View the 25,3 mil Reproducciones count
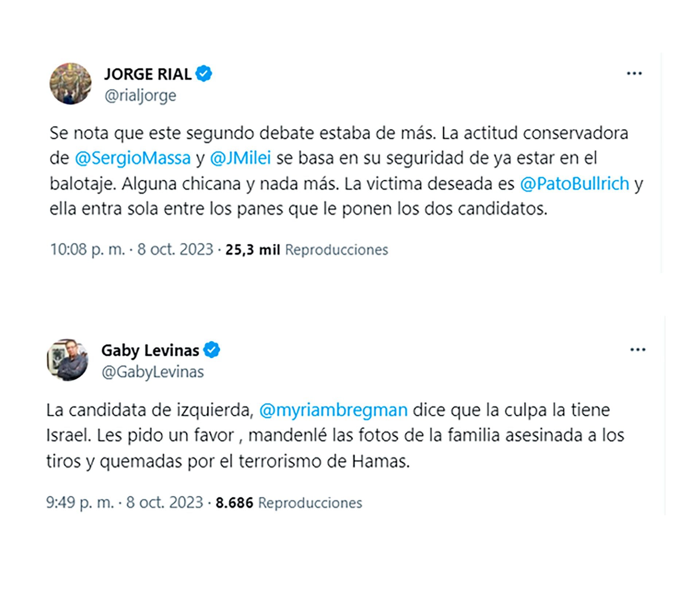Image resolution: width=700 pixels, height=590 pixels. point(307,250)
